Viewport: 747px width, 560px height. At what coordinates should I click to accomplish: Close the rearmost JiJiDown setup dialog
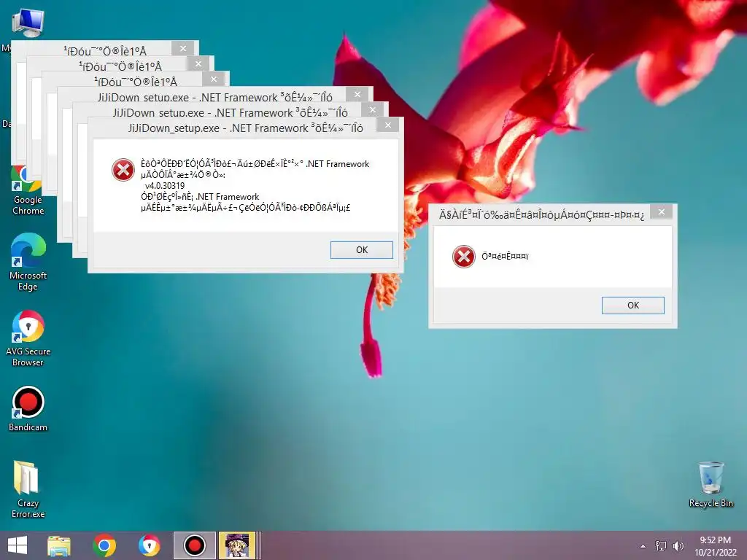coord(357,95)
